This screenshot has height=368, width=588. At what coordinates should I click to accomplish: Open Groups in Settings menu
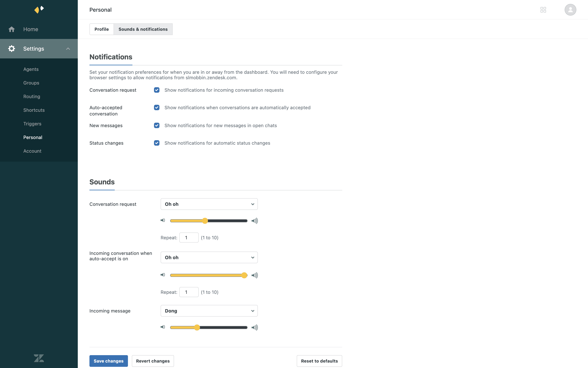pos(31,83)
